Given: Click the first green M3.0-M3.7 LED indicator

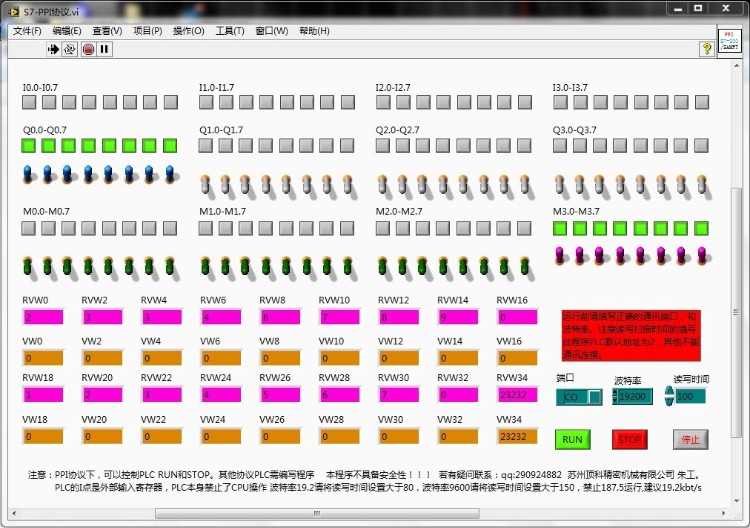Looking at the screenshot, I should point(560,228).
